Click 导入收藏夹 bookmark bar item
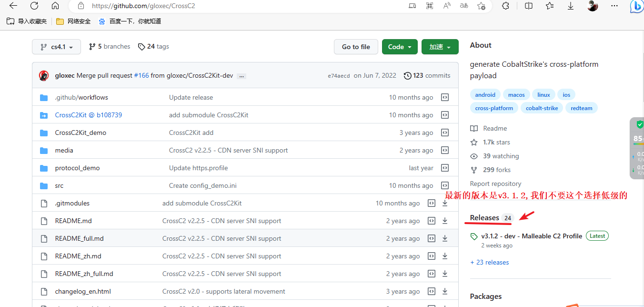644x307 pixels. pyautogui.click(x=27, y=21)
